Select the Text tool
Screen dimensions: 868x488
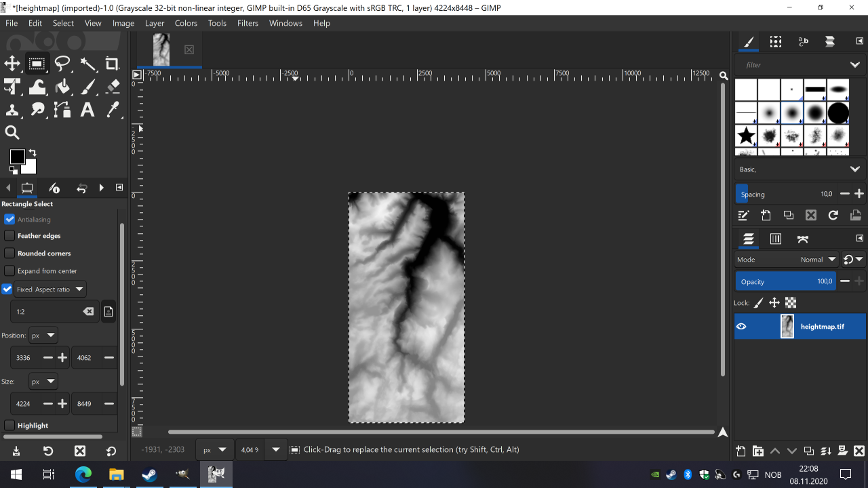tap(87, 110)
